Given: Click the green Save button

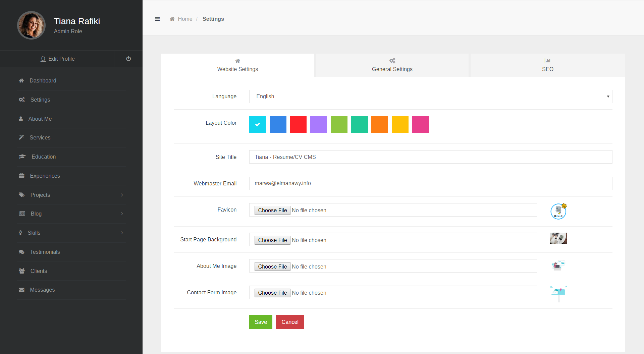Looking at the screenshot, I should tap(261, 322).
